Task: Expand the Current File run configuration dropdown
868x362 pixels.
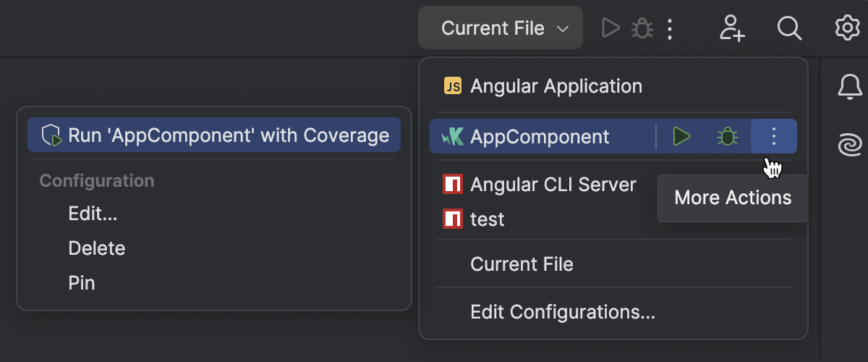Action: [501, 28]
